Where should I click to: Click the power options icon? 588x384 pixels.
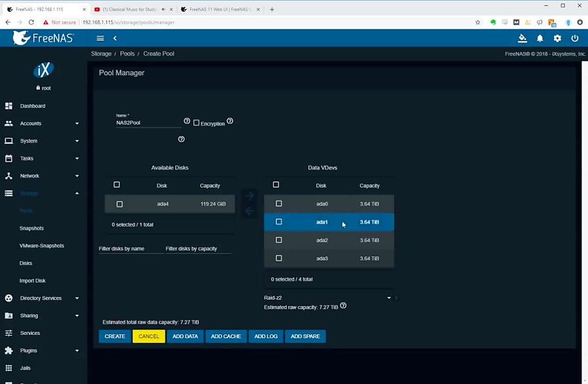tap(574, 39)
